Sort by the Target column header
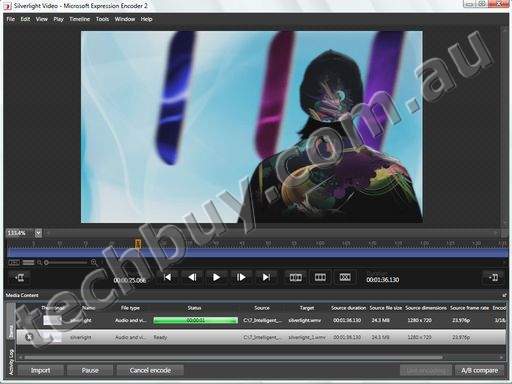This screenshot has height=384, width=512. 307,308
